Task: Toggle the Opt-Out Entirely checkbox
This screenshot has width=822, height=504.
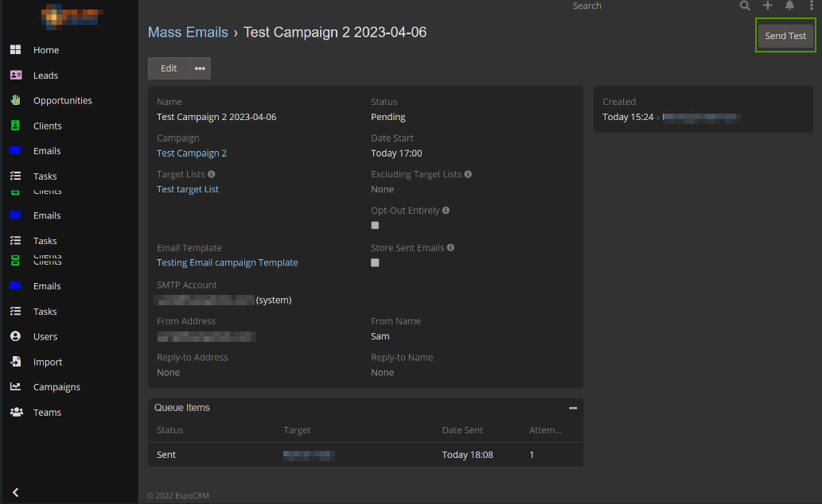Action: (376, 226)
